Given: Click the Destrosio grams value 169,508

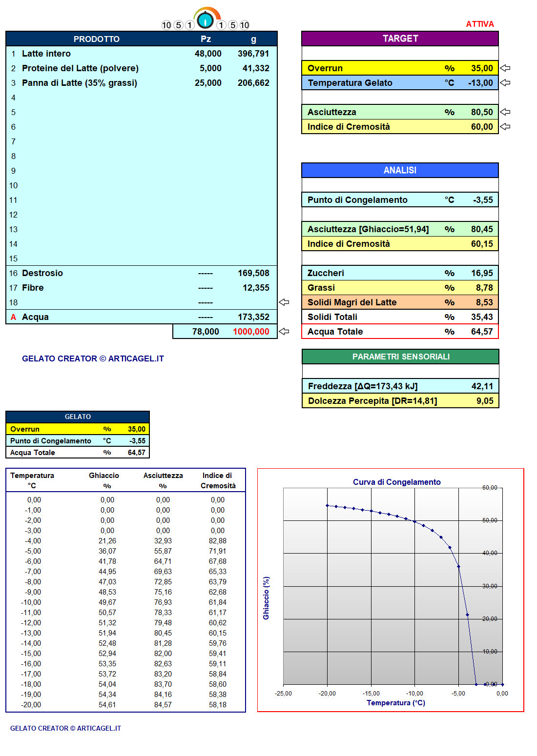Looking at the screenshot, I should click(x=253, y=273).
